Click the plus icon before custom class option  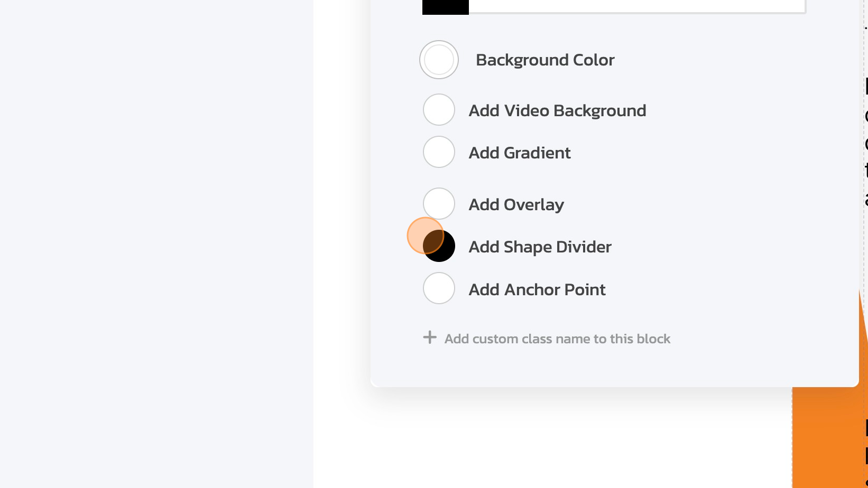click(x=429, y=337)
